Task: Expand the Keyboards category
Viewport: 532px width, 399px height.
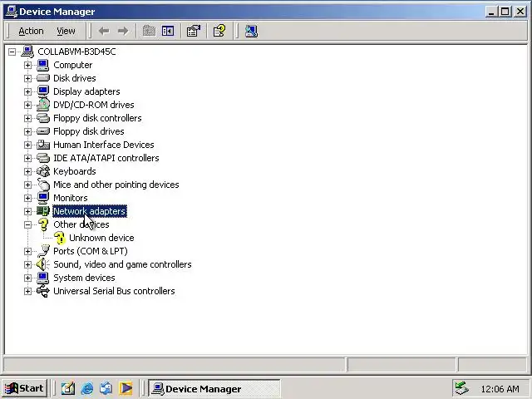Action: [x=27, y=171]
